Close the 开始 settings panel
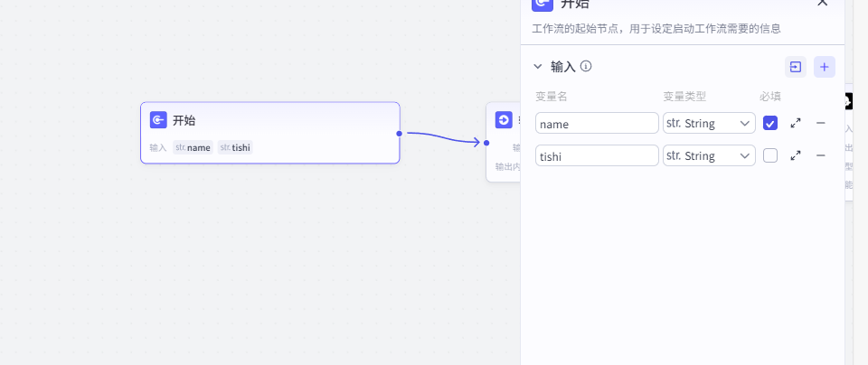This screenshot has width=868, height=365. coord(822,3)
